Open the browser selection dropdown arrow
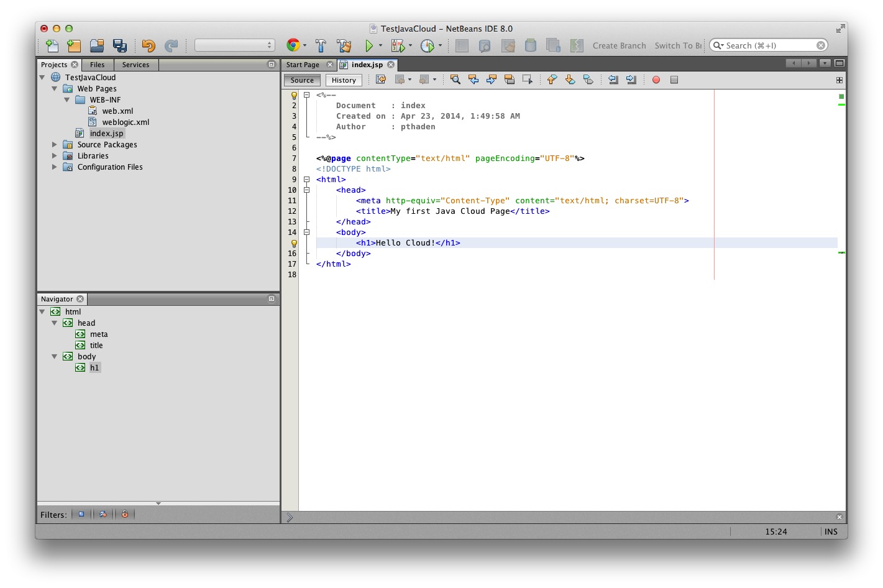 tap(304, 45)
